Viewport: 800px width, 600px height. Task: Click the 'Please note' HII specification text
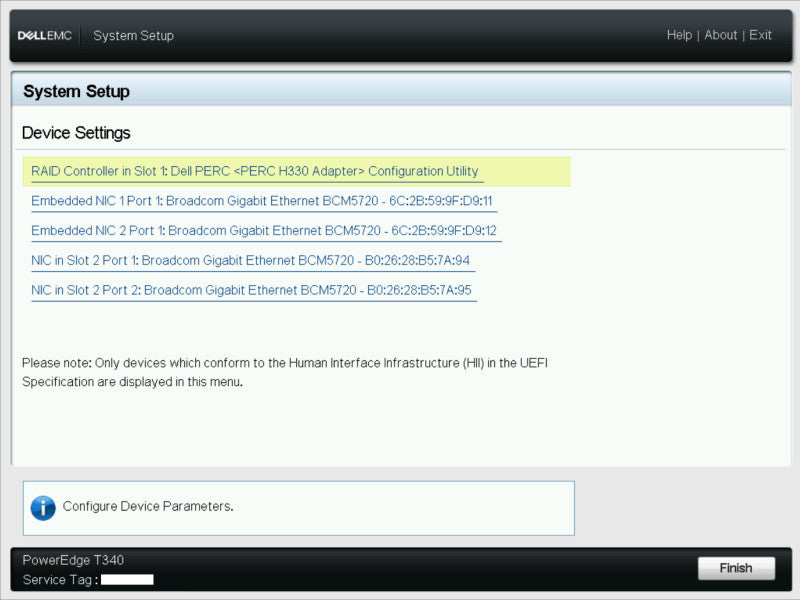(x=285, y=372)
